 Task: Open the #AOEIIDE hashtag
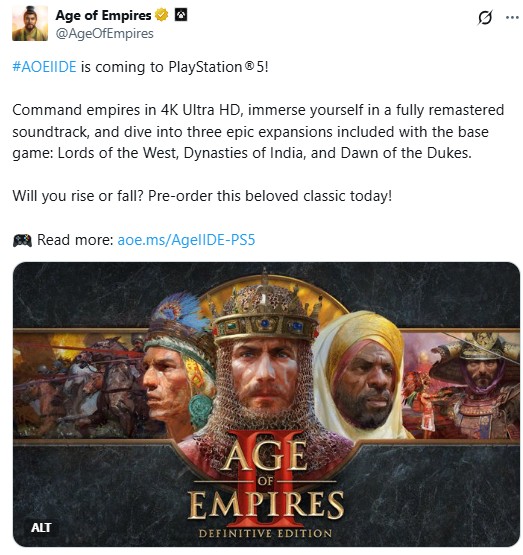pyautogui.click(x=45, y=67)
